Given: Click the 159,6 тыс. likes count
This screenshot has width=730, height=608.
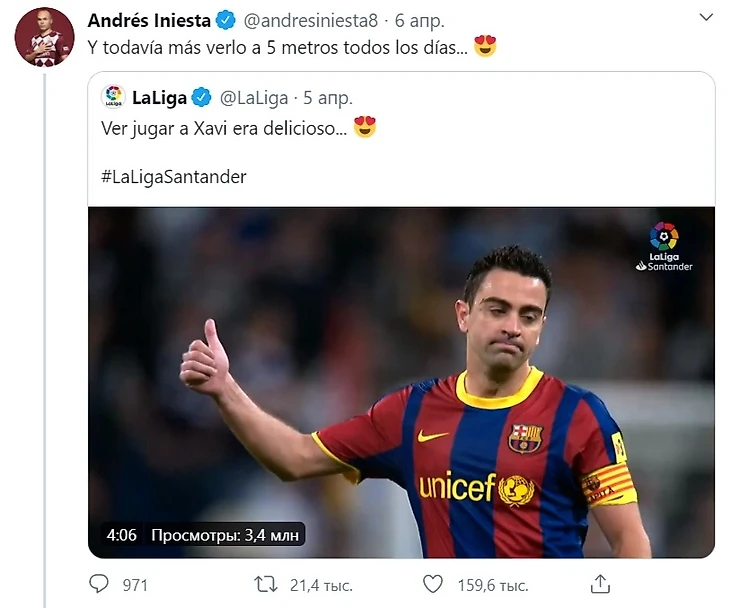Looking at the screenshot, I should (x=492, y=584).
